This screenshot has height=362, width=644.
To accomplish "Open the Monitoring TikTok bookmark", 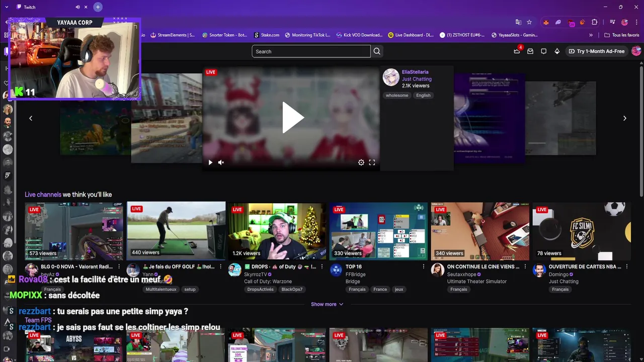I will click(307, 35).
